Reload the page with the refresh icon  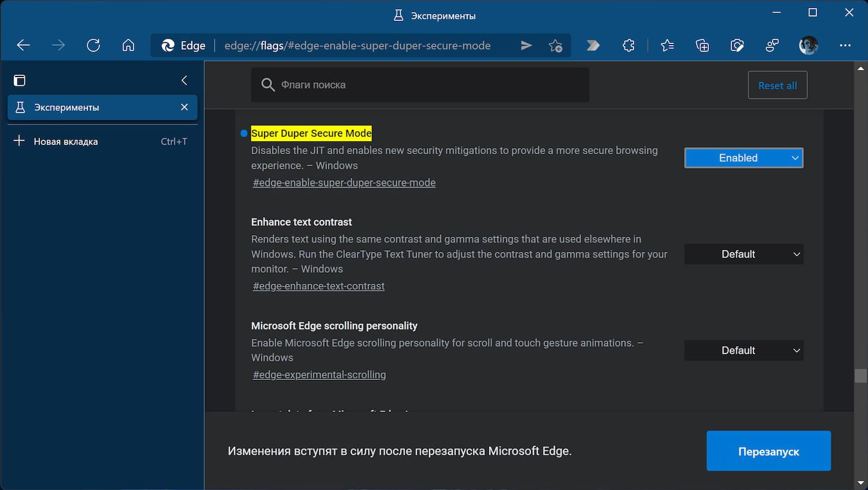tap(93, 45)
